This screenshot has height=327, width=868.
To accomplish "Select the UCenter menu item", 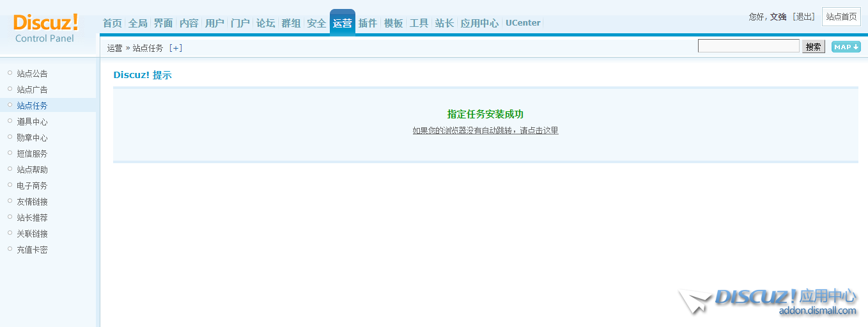I will 523,23.
